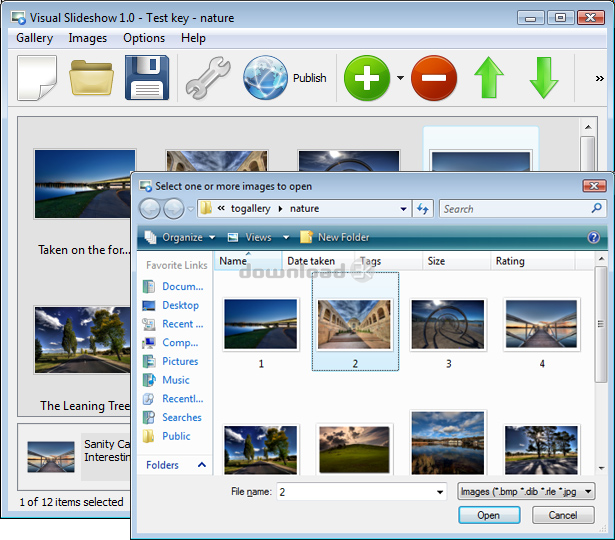Open Searches favorite link
This screenshot has width=615, height=540.
[172, 418]
